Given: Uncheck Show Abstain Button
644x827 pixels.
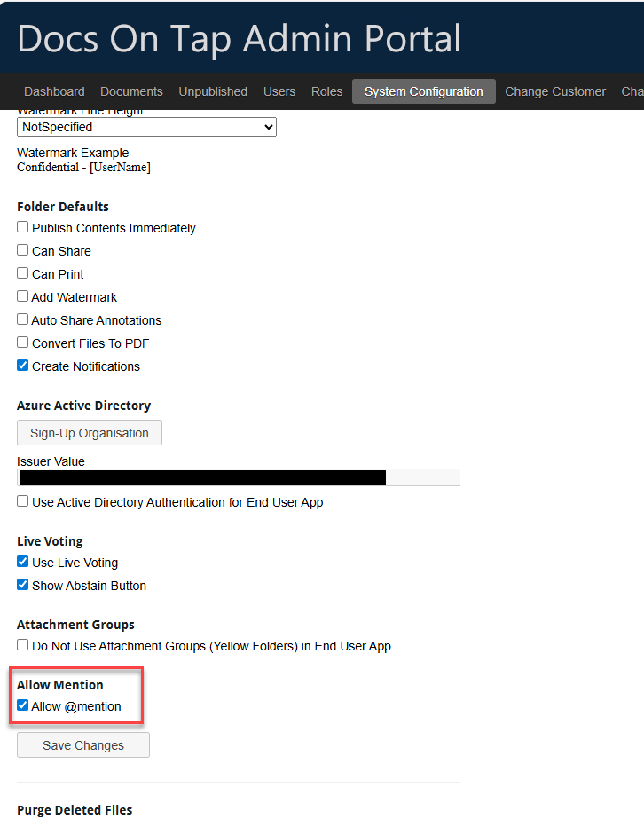Looking at the screenshot, I should pos(22,584).
